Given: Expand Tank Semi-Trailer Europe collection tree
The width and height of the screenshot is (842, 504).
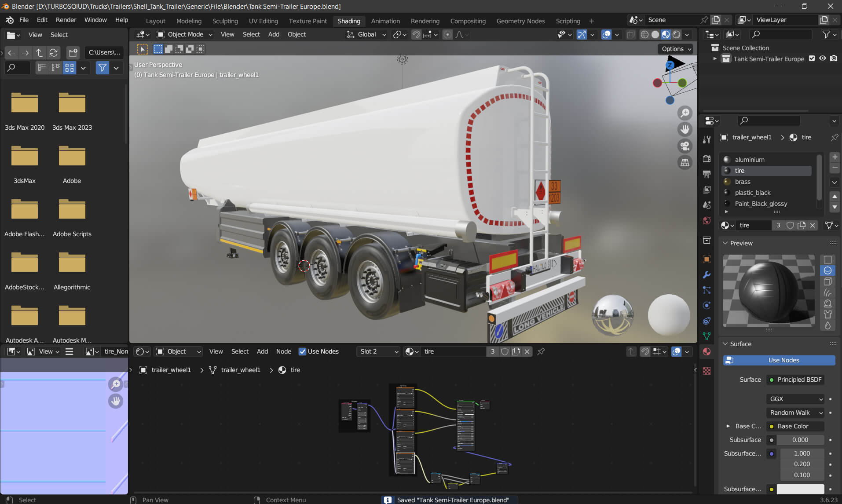Looking at the screenshot, I should point(715,58).
